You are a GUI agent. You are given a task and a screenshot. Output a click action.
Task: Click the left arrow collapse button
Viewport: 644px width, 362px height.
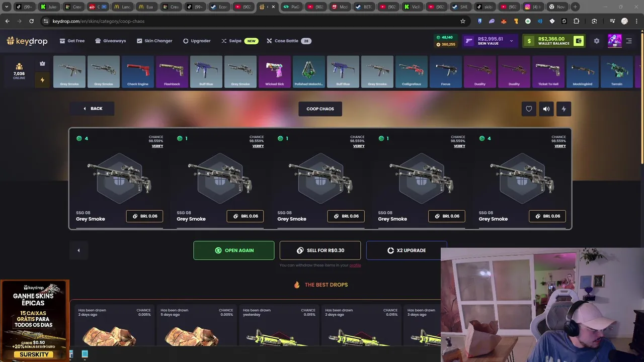pyautogui.click(x=78, y=250)
